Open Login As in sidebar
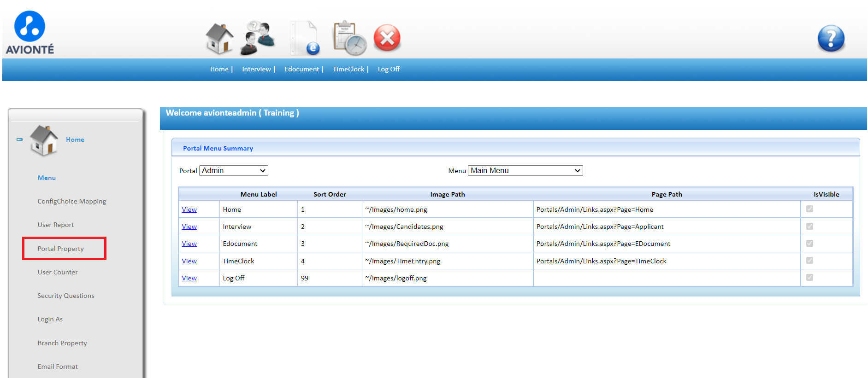Viewport: 868px width, 378px height. (x=50, y=319)
